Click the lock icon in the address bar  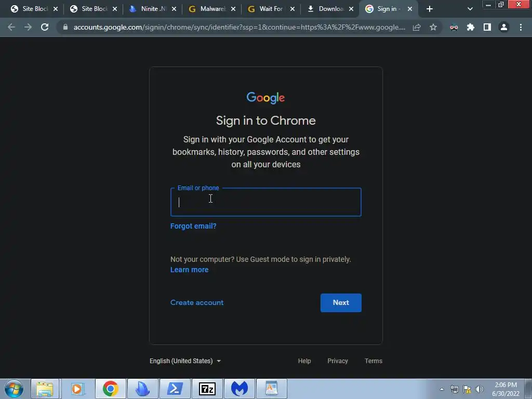point(65,27)
